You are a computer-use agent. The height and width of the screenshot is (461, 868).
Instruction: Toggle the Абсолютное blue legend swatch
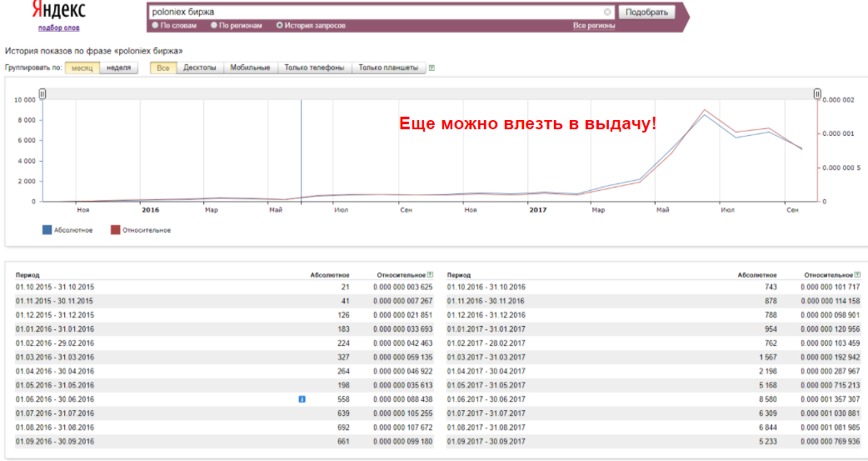point(47,230)
